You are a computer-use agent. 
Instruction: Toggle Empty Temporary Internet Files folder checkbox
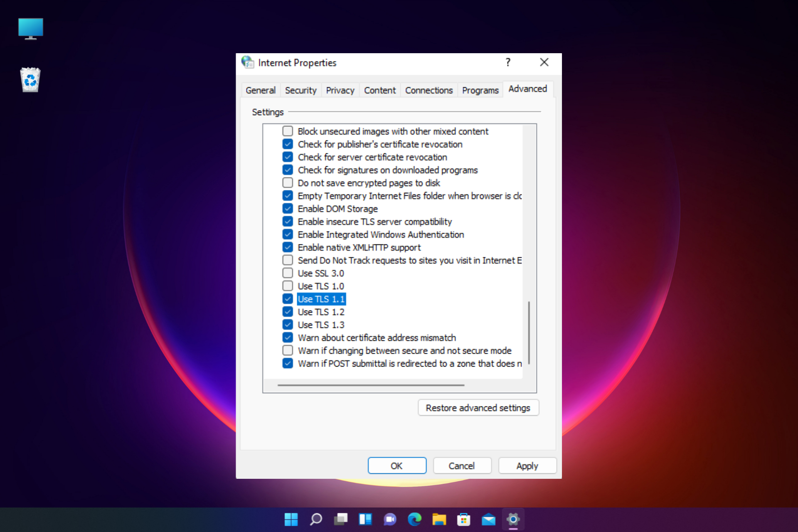click(x=288, y=196)
